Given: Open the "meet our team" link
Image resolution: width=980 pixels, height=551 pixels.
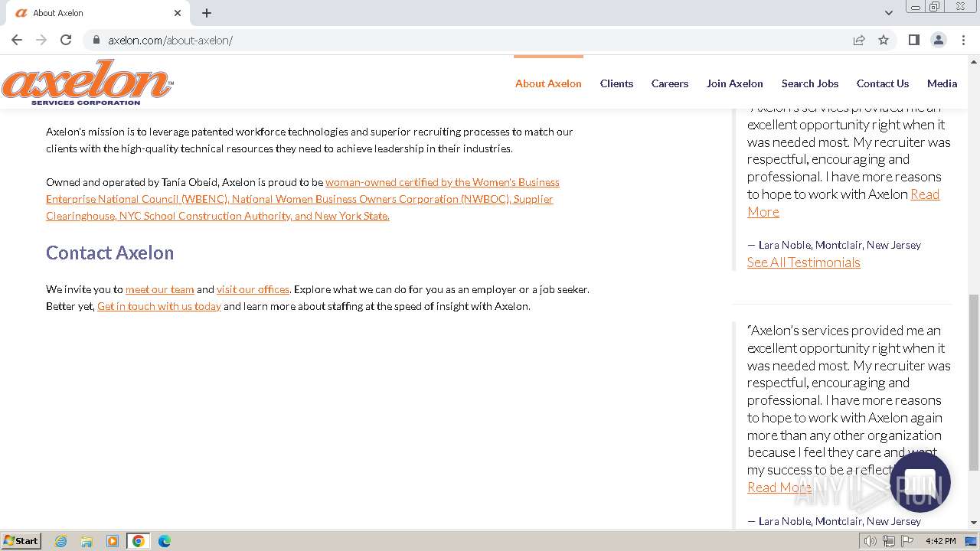Looking at the screenshot, I should pos(160,289).
